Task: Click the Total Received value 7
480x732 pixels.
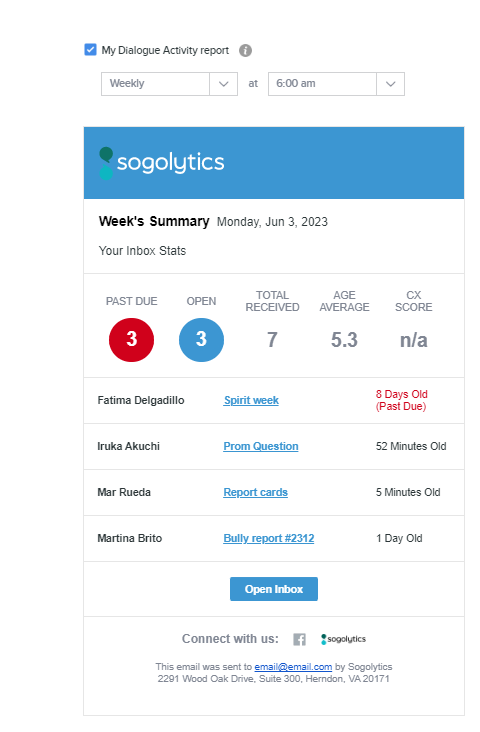Action: point(272,340)
